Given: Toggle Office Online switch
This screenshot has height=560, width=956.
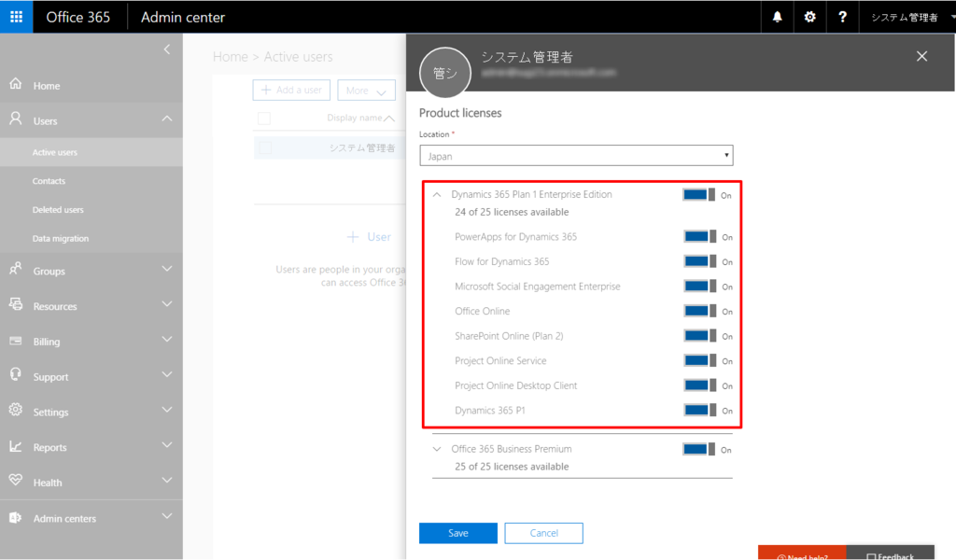Looking at the screenshot, I should click(x=700, y=311).
